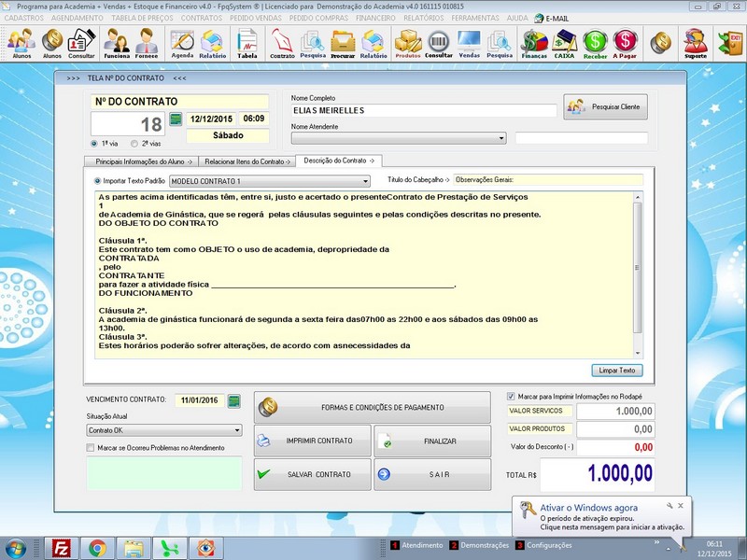This screenshot has height=560, width=747.
Task: Open the FINANCEIRO menu
Action: (375, 18)
